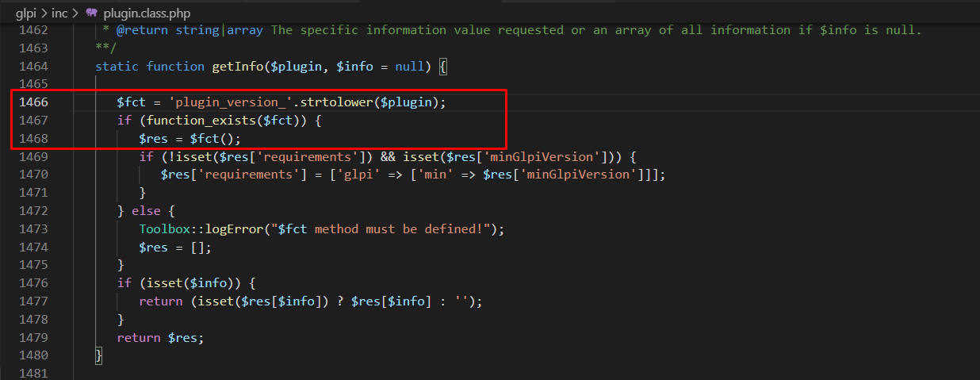Click the null default value of $info

pyautogui.click(x=410, y=67)
